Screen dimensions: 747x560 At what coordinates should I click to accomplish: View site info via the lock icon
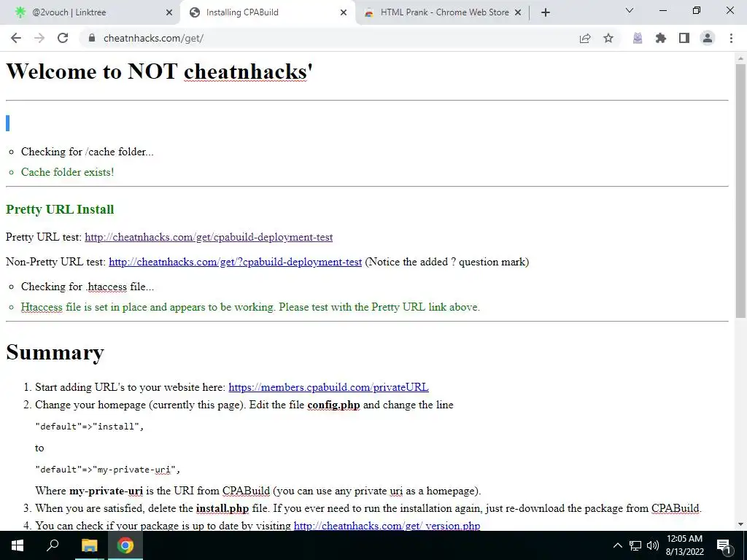tap(91, 38)
